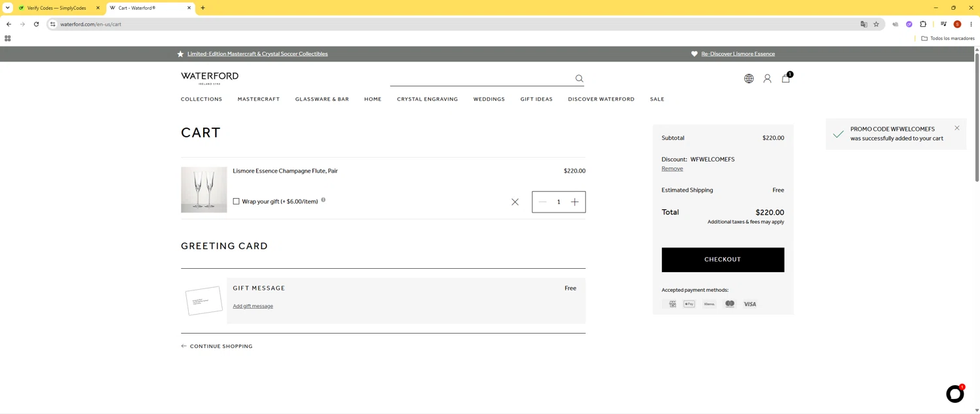The height and width of the screenshot is (414, 980).
Task: Reload the page
Action: 36,24
